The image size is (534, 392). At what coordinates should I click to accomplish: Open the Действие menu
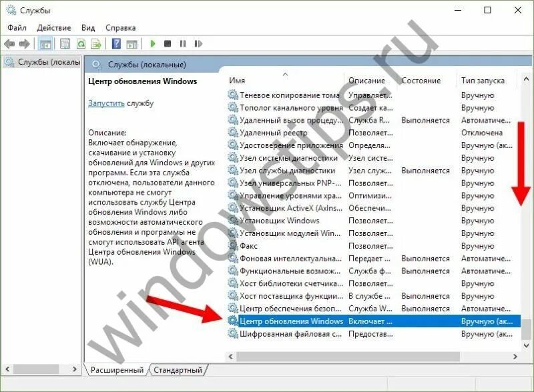pos(54,27)
